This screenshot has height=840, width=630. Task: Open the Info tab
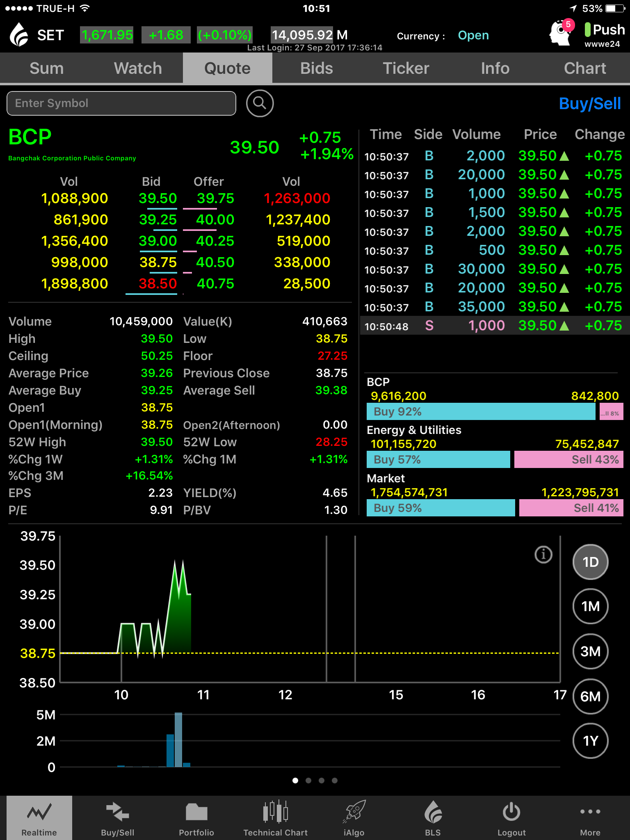coord(495,68)
